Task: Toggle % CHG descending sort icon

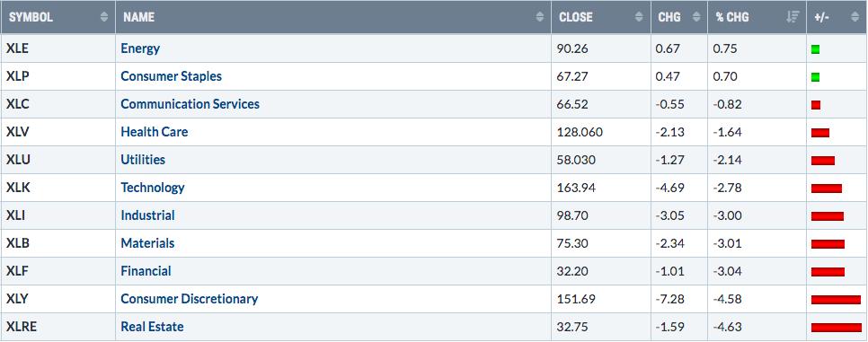Action: [x=793, y=17]
